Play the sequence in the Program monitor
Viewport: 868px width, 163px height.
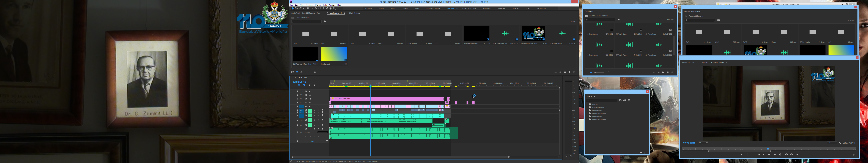pyautogui.click(x=769, y=155)
